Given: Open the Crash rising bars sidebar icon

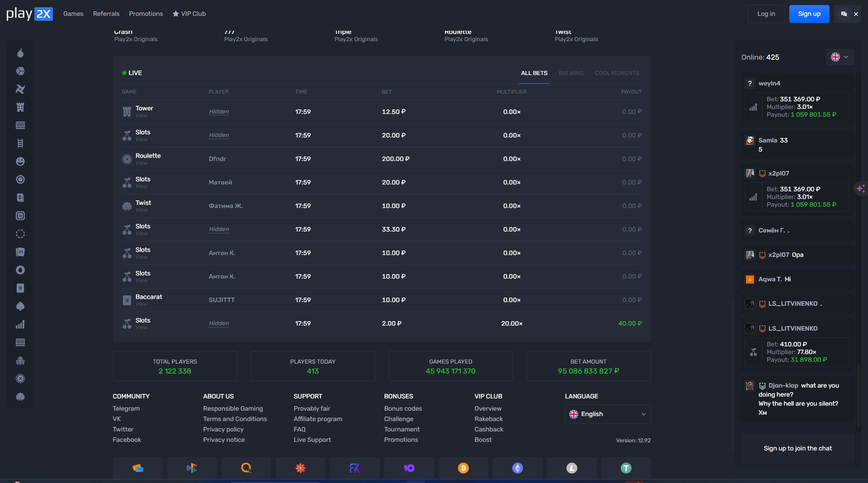Looking at the screenshot, I should point(20,324).
